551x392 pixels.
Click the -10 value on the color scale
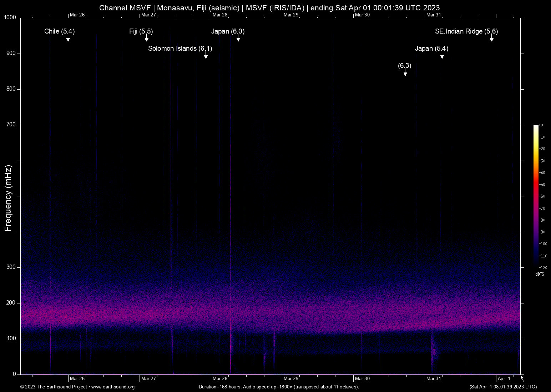tap(542, 137)
